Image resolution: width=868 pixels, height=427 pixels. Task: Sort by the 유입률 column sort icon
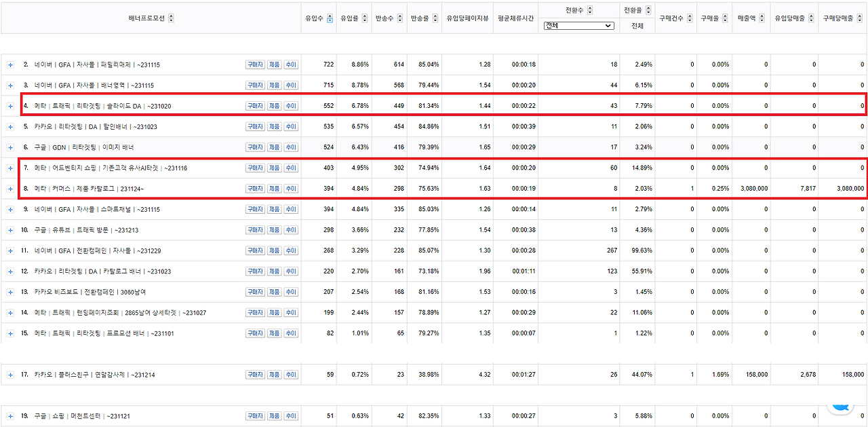365,18
